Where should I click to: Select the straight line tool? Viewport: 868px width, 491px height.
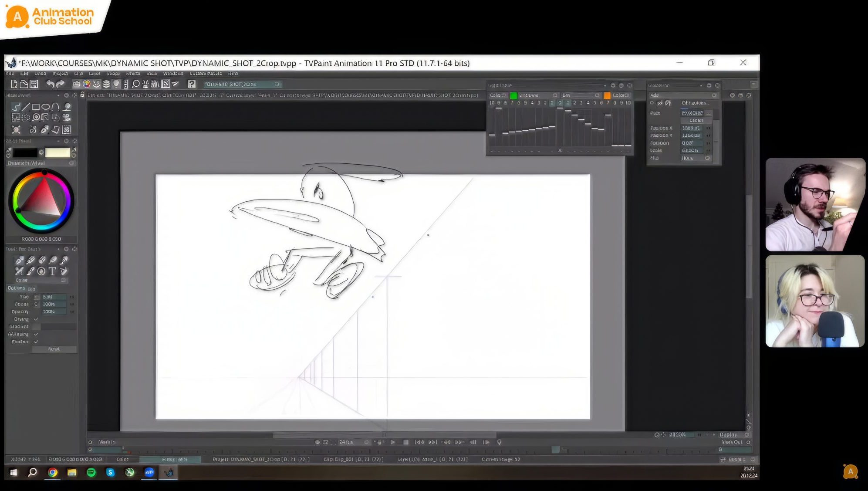tap(26, 107)
